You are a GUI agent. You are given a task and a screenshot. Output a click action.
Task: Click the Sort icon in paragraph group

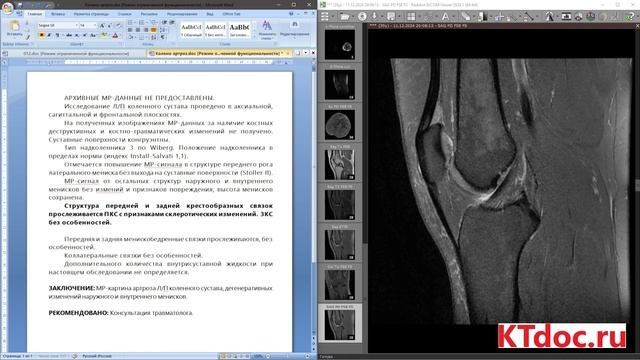coord(155,37)
